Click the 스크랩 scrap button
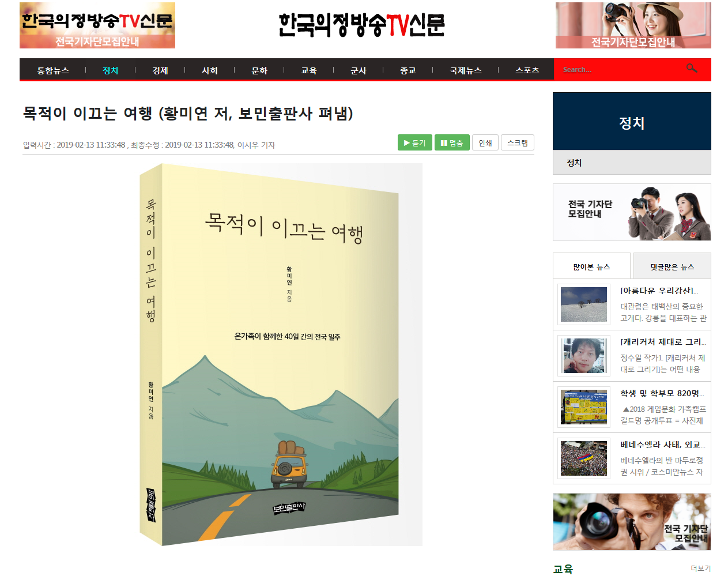This screenshot has height=576, width=728. coord(518,142)
